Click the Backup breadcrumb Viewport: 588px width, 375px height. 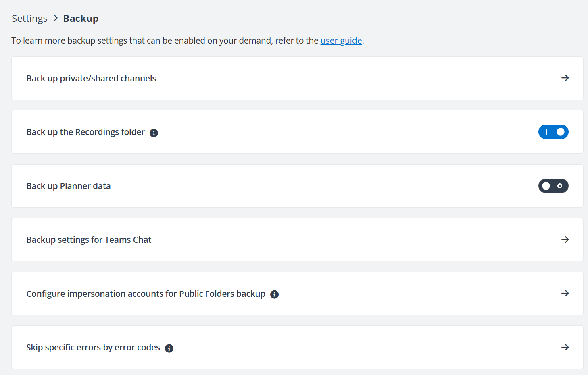coord(80,18)
